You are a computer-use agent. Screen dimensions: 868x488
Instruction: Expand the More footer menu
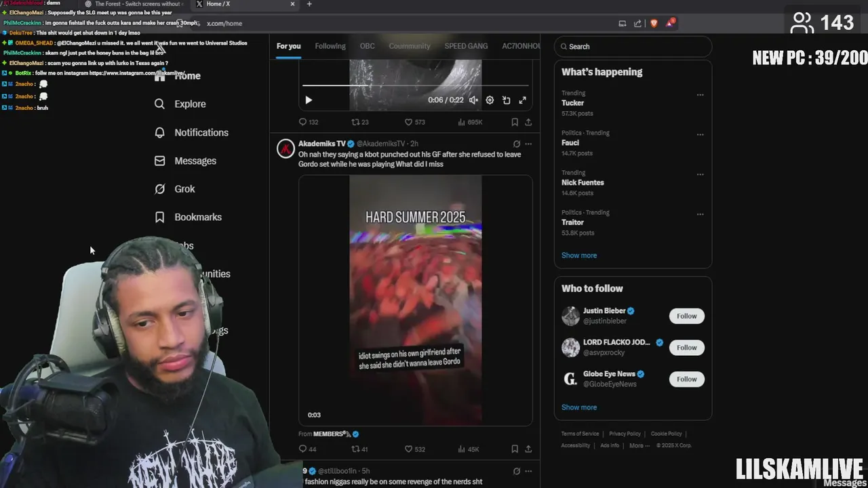point(639,445)
